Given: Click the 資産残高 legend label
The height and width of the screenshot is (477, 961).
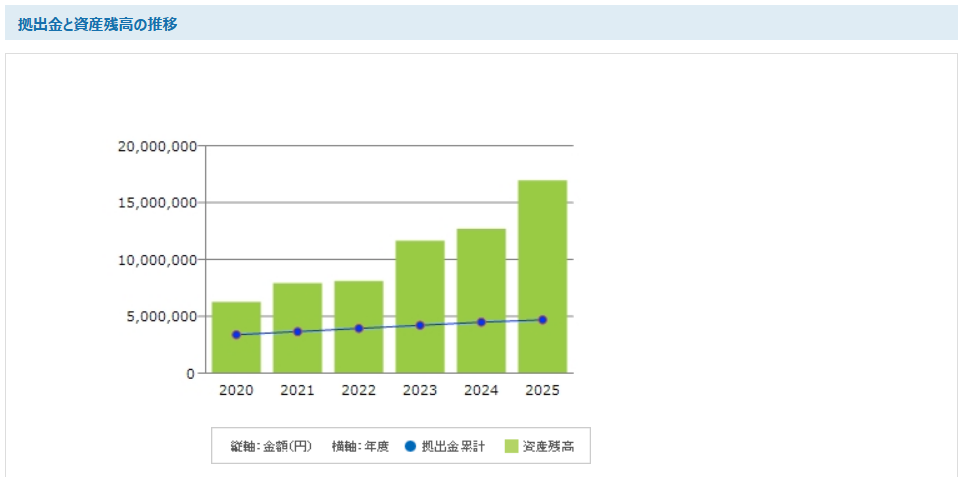Looking at the screenshot, I should [548, 446].
